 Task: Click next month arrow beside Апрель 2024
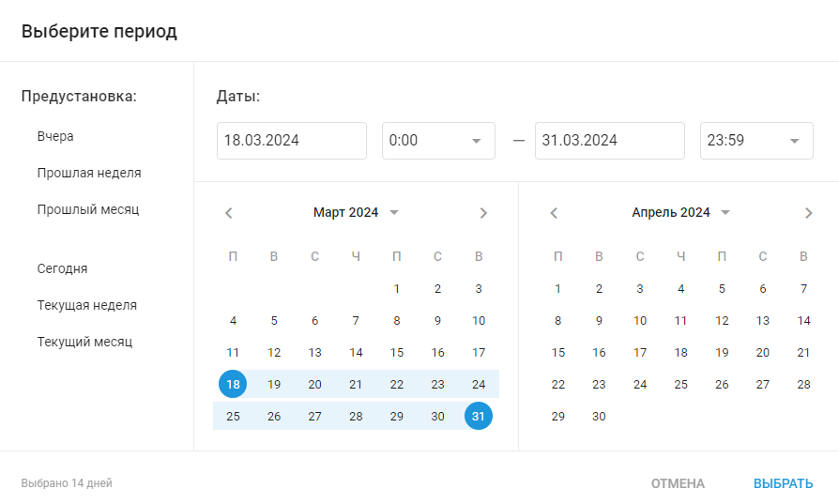(809, 213)
